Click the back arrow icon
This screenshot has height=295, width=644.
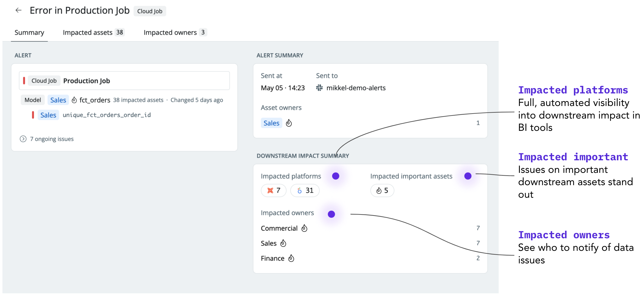(x=19, y=10)
